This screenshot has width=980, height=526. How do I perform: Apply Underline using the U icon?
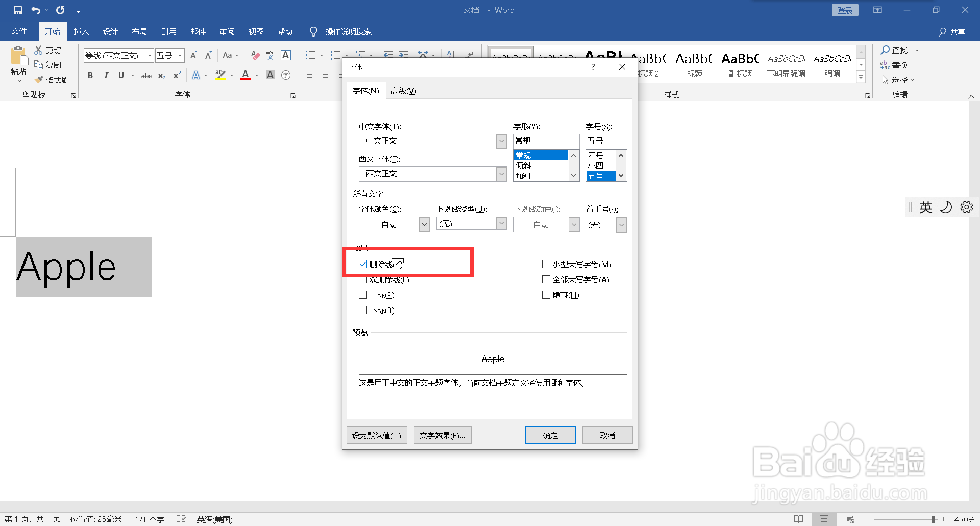click(121, 76)
